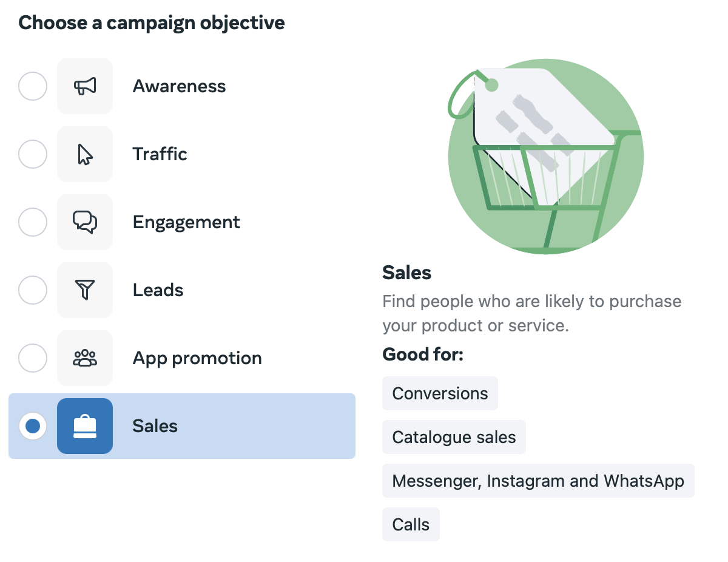
Task: Click the Catalogue sales tag
Action: (454, 437)
